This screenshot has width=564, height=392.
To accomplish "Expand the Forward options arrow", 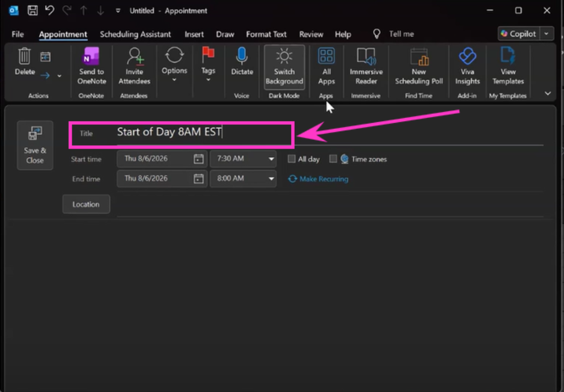I will [x=59, y=76].
